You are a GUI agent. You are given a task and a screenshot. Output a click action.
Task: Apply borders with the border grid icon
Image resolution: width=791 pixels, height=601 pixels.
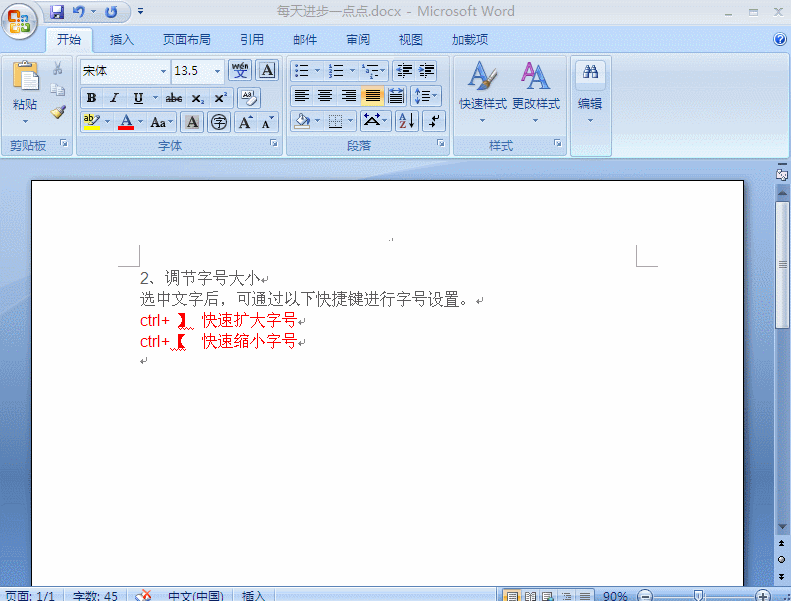point(335,122)
